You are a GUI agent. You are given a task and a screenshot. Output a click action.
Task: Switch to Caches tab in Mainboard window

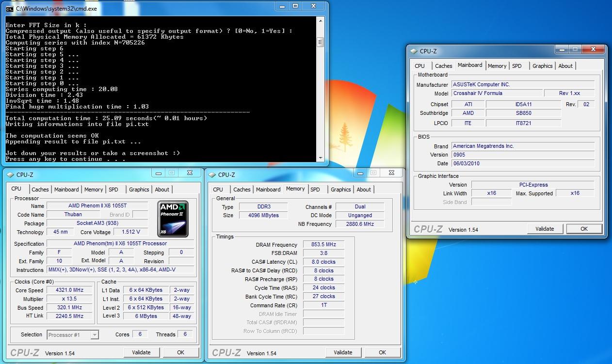(x=444, y=66)
